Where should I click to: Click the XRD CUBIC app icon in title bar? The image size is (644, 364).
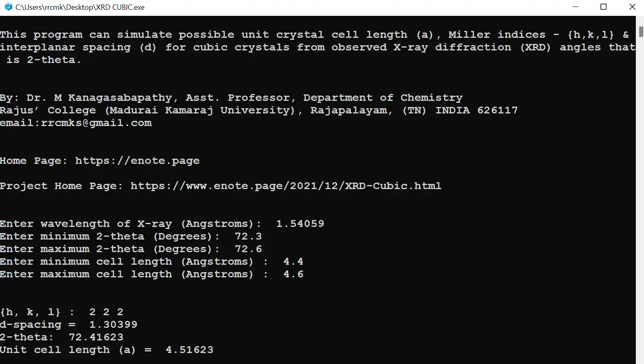(x=8, y=7)
